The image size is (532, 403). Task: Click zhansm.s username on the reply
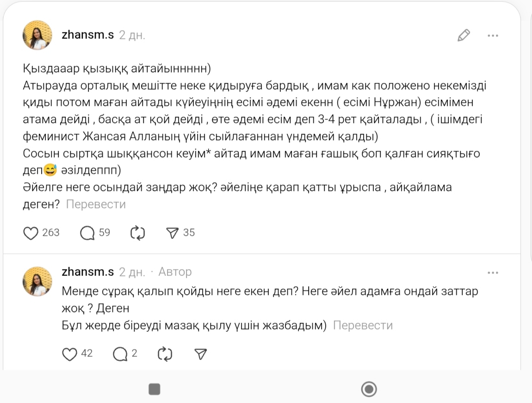tap(87, 272)
